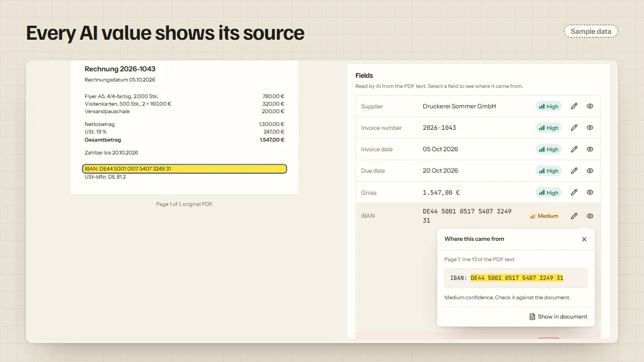Click the 1.300,00 € net amount
The height and width of the screenshot is (362, 644).
(x=272, y=124)
